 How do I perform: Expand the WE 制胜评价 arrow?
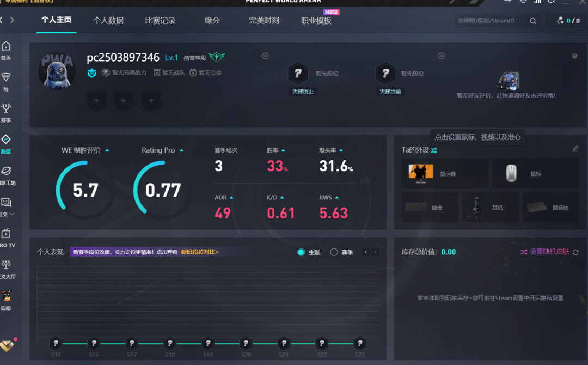107,150
